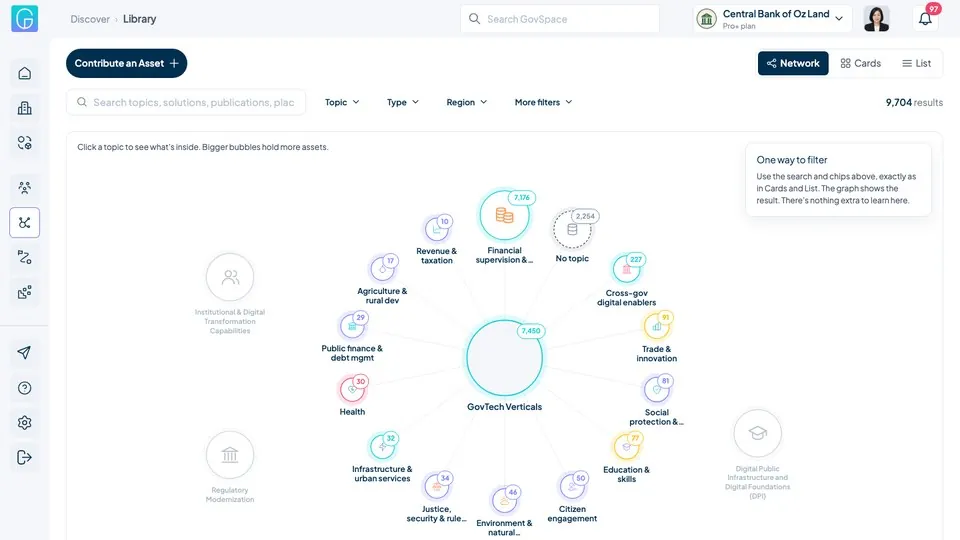Expand the Central Bank of Oz Land switcher
The height and width of the screenshot is (540, 960).
coord(771,19)
